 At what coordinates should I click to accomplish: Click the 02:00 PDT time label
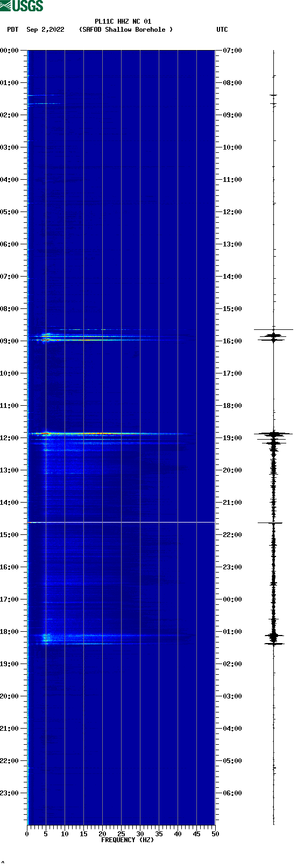[10, 115]
